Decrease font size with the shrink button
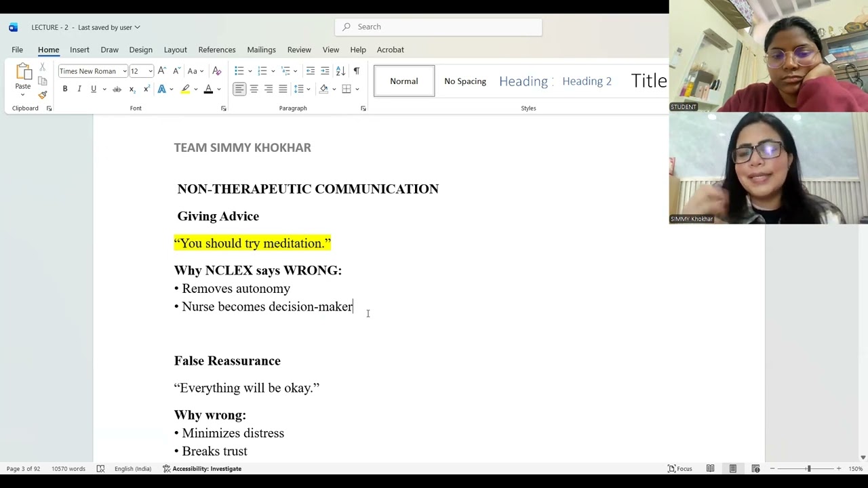This screenshot has height=488, width=868. point(176,70)
